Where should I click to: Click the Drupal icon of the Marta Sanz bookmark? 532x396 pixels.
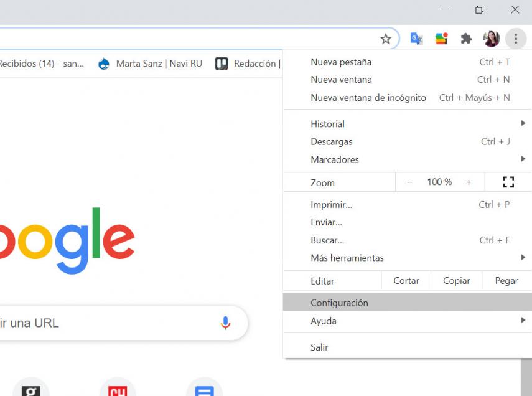coord(104,64)
